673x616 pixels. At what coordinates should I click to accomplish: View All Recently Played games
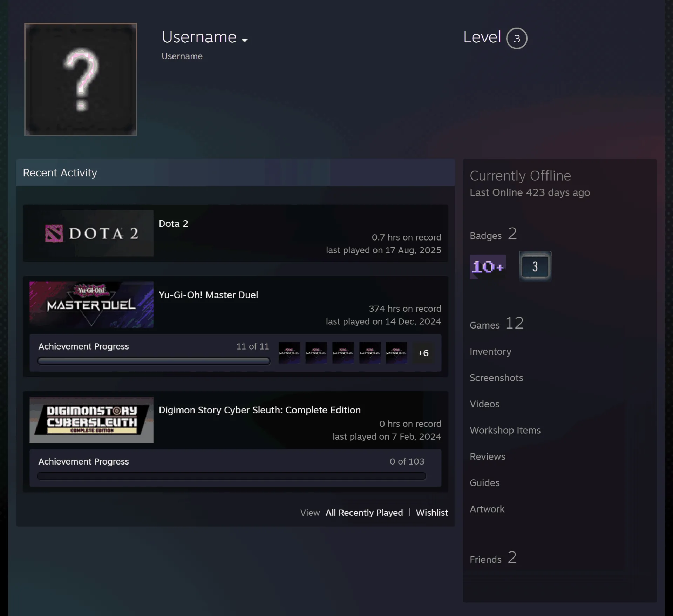click(x=364, y=513)
